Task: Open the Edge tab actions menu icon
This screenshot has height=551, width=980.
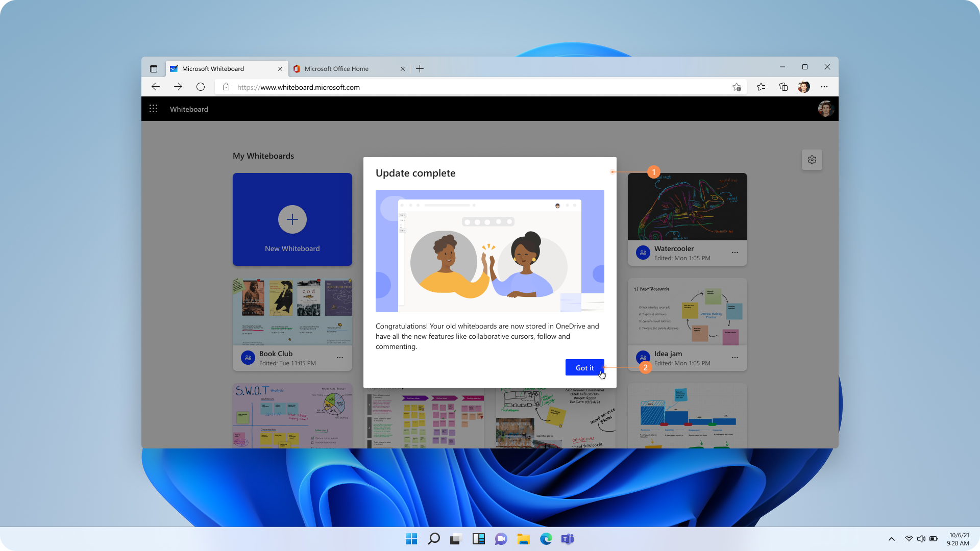Action: pos(154,69)
